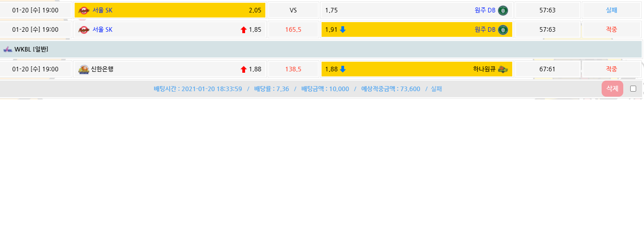This screenshot has width=644, height=238.
Task: Click the WKBL [일반] league header
Action: tap(31, 49)
